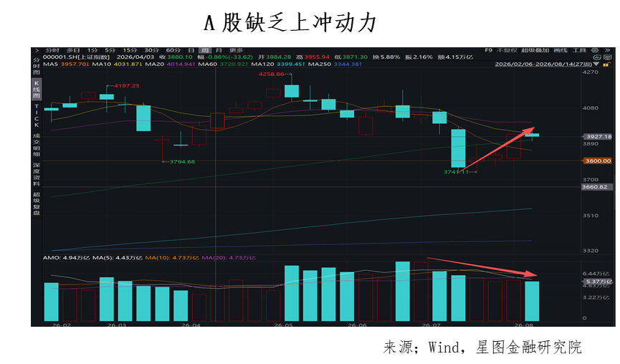The image size is (620, 364).
Task: Click the MA120 3399.45 indicator label
Action: 278,64
